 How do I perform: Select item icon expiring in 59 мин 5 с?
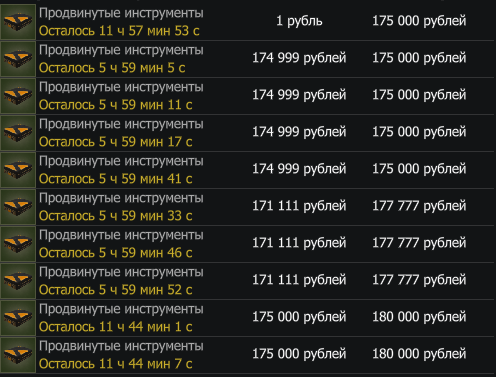18,59
